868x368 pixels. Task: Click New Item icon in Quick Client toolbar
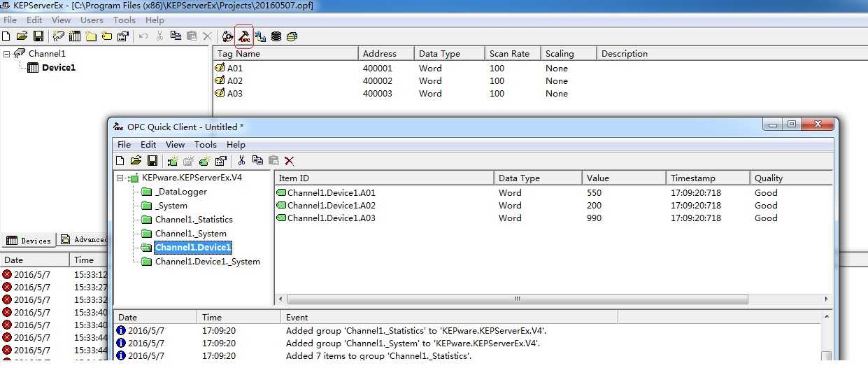(204, 161)
